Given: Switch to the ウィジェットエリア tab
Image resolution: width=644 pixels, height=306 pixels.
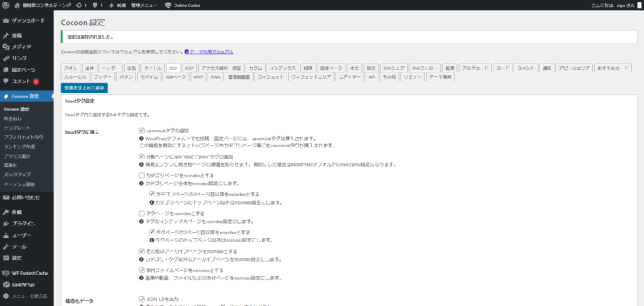Looking at the screenshot, I should tap(311, 76).
